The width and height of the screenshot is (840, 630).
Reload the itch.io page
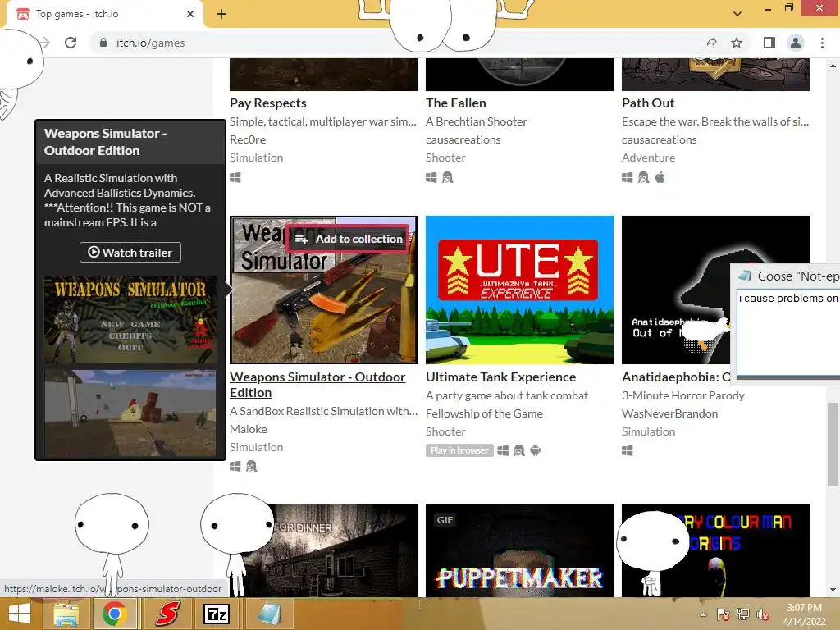tap(71, 43)
